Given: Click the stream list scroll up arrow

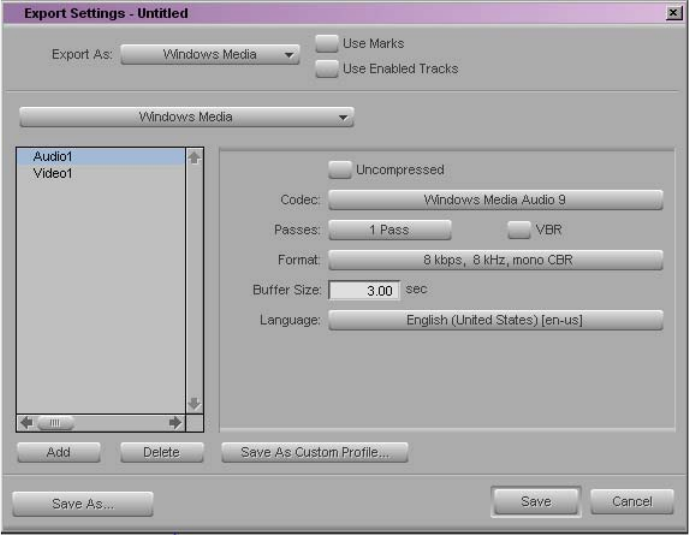Looking at the screenshot, I should click(x=194, y=157).
